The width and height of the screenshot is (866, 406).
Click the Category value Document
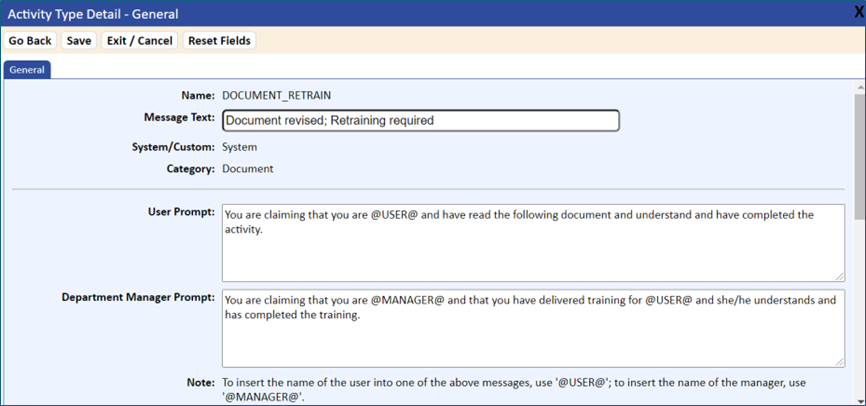[x=247, y=169]
